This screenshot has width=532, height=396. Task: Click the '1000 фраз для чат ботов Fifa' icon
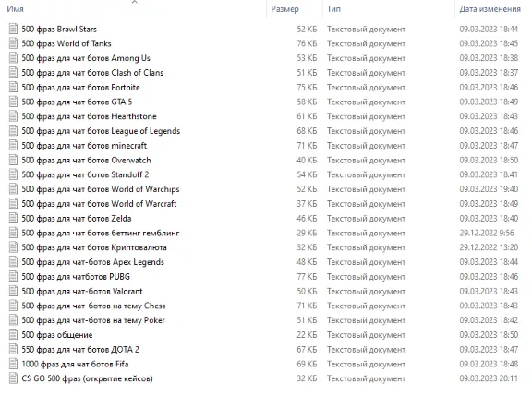pos(13,364)
